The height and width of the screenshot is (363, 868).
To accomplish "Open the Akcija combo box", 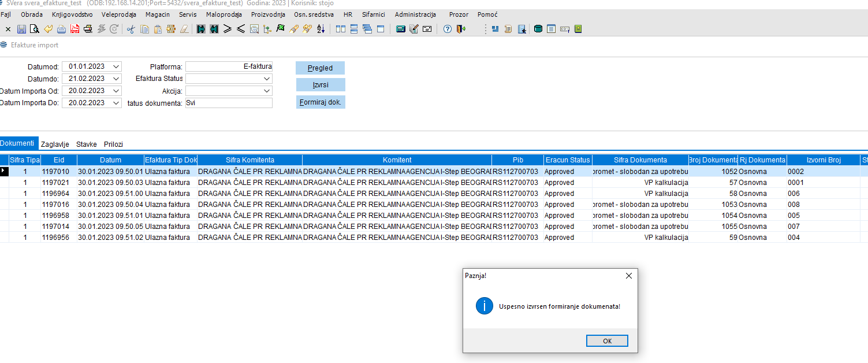I will click(266, 91).
